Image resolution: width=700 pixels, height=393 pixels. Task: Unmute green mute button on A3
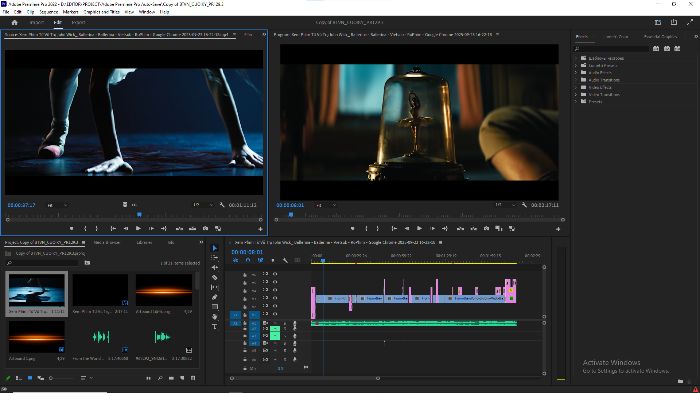[x=275, y=336]
